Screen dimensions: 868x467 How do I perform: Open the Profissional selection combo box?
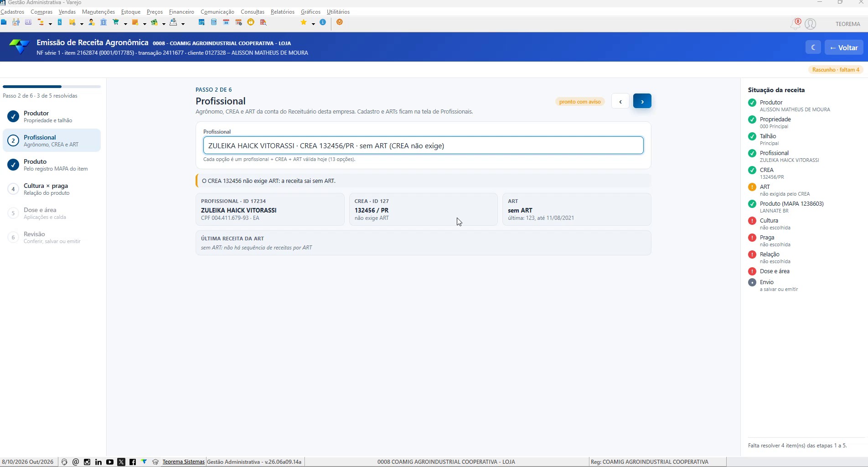click(423, 145)
